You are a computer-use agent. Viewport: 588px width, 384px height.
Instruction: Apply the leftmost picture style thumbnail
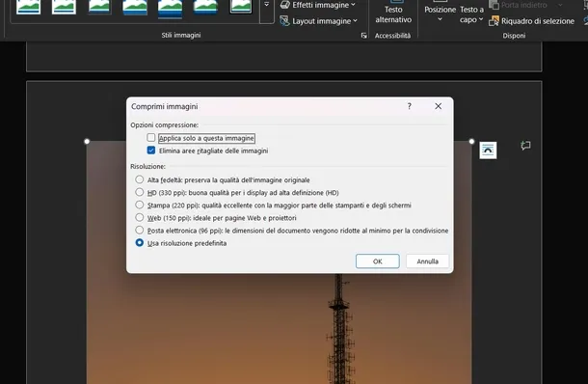(x=29, y=7)
